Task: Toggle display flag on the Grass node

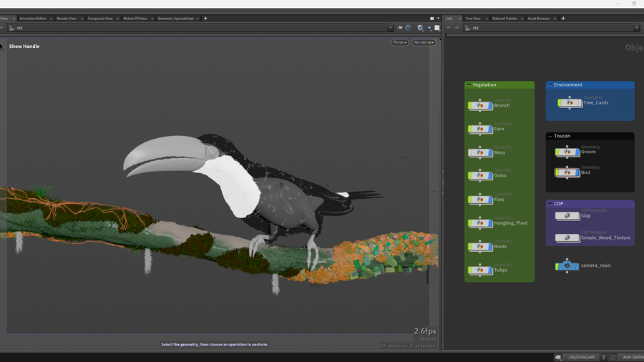Action: tap(490, 175)
